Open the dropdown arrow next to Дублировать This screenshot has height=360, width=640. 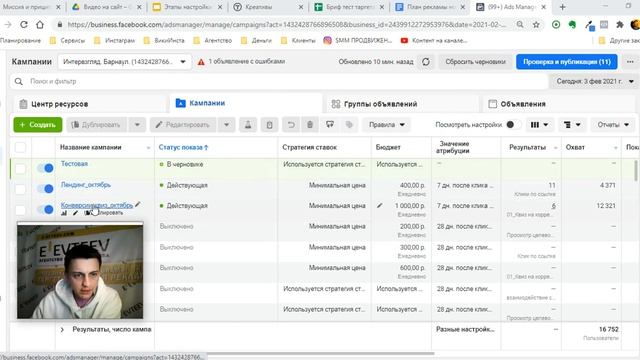[x=137, y=124]
